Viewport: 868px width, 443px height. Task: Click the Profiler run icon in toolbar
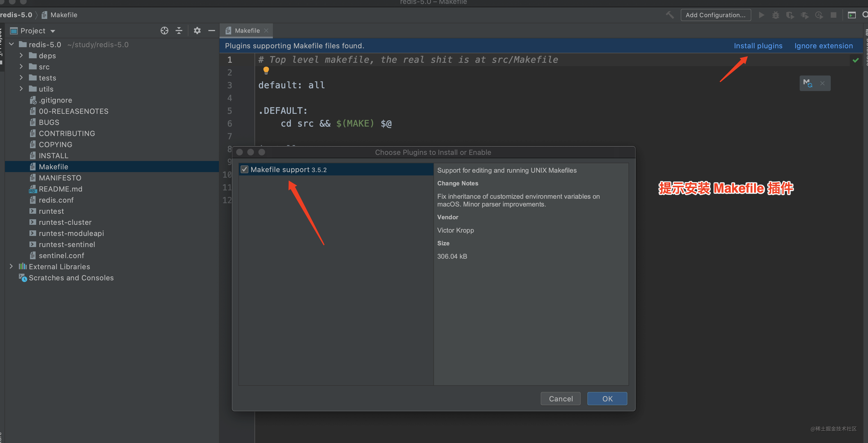tap(819, 15)
